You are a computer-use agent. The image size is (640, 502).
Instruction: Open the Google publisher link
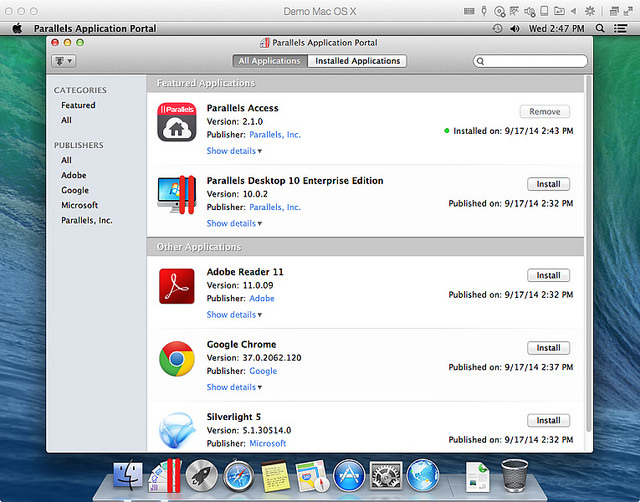pos(263,371)
